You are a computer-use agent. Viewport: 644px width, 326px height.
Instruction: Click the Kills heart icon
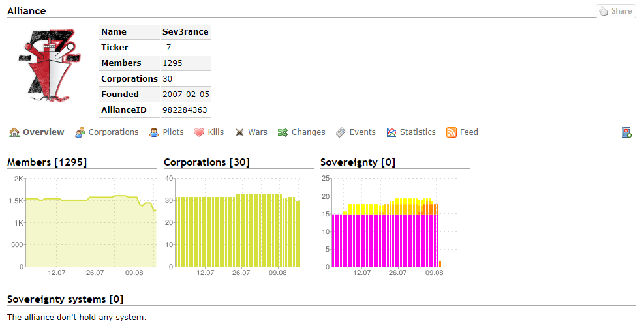199,132
